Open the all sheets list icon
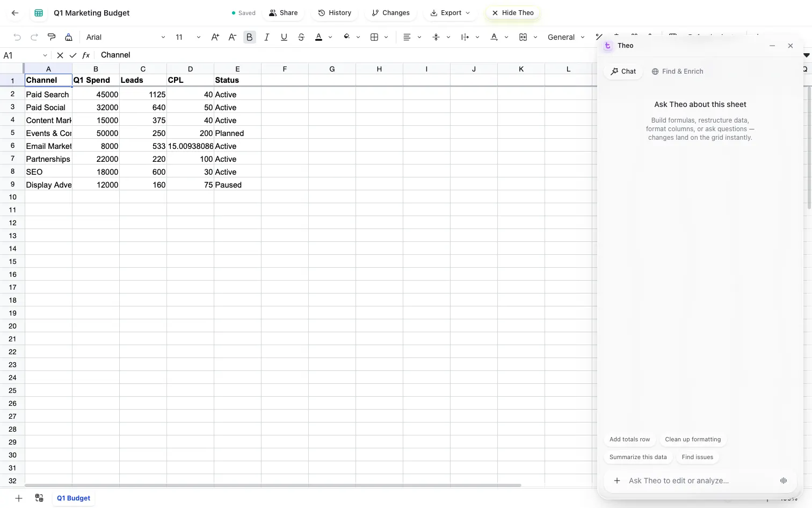 tap(39, 498)
